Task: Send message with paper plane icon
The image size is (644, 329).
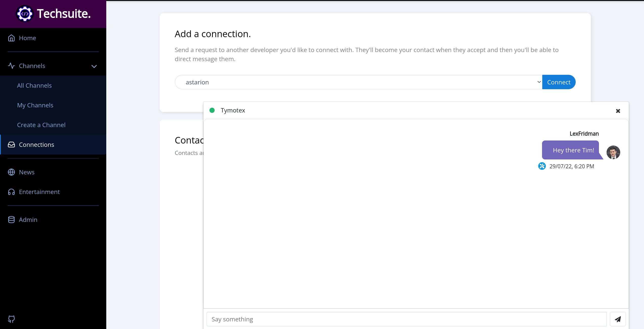Action: click(618, 319)
